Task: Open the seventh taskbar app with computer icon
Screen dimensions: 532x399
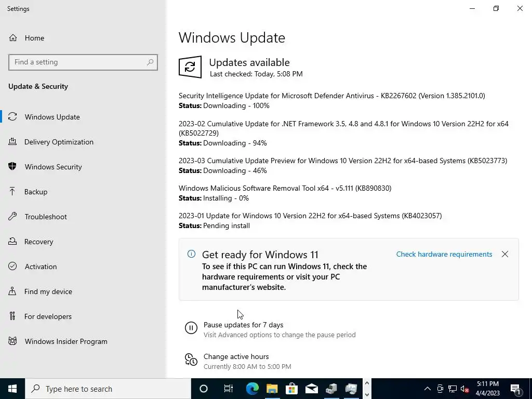Action: (x=331, y=389)
